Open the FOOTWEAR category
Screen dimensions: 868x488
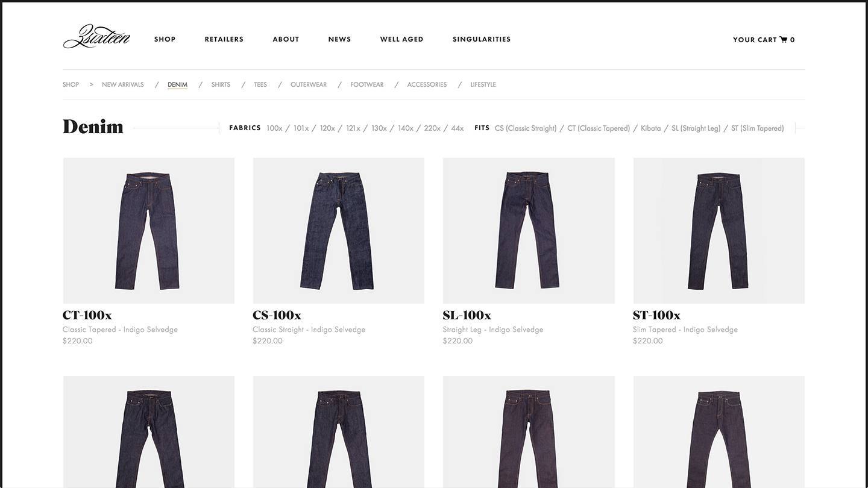(367, 84)
